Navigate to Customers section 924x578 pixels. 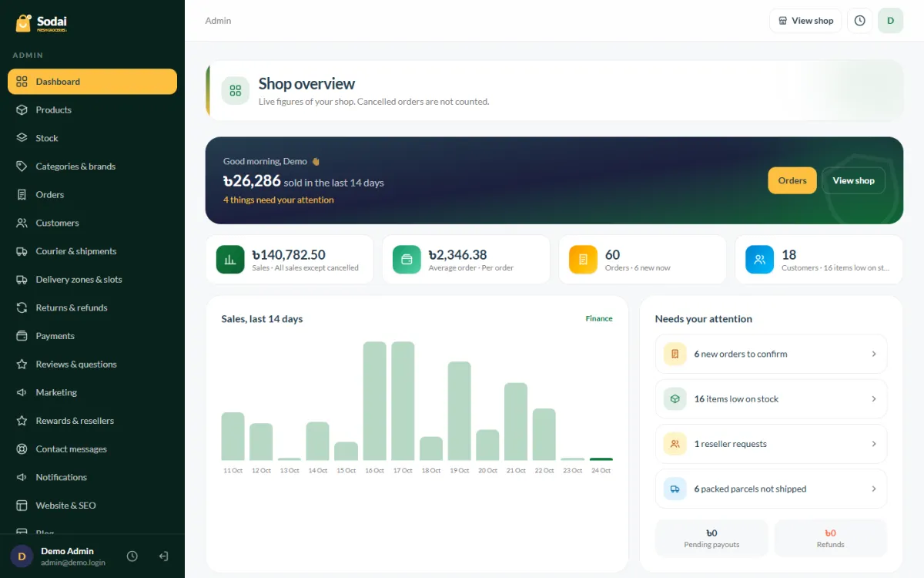pos(92,223)
